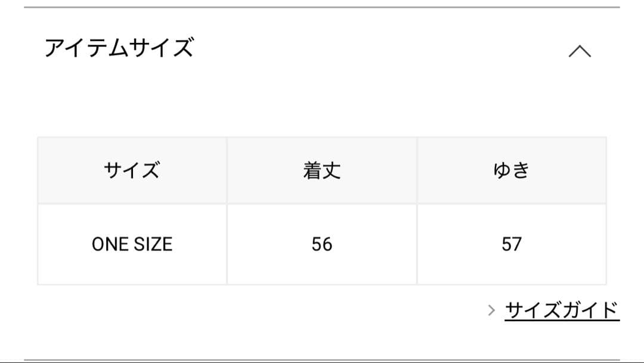Click inside the size table header row
This screenshot has width=644, height=363.
click(322, 170)
